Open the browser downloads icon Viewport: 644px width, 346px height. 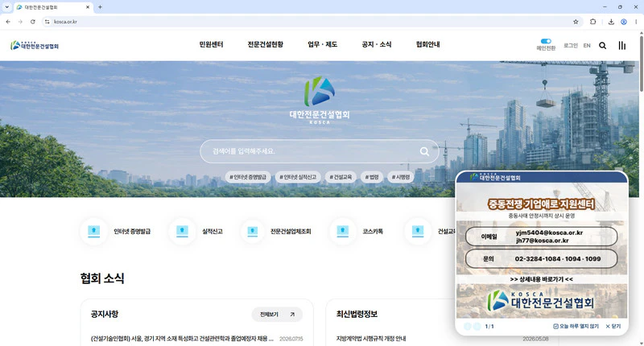click(611, 22)
